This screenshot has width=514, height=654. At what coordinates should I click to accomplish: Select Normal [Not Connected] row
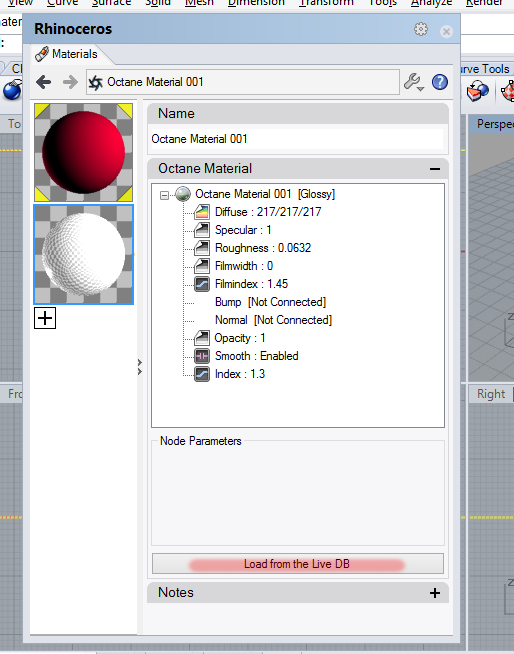coord(273,320)
